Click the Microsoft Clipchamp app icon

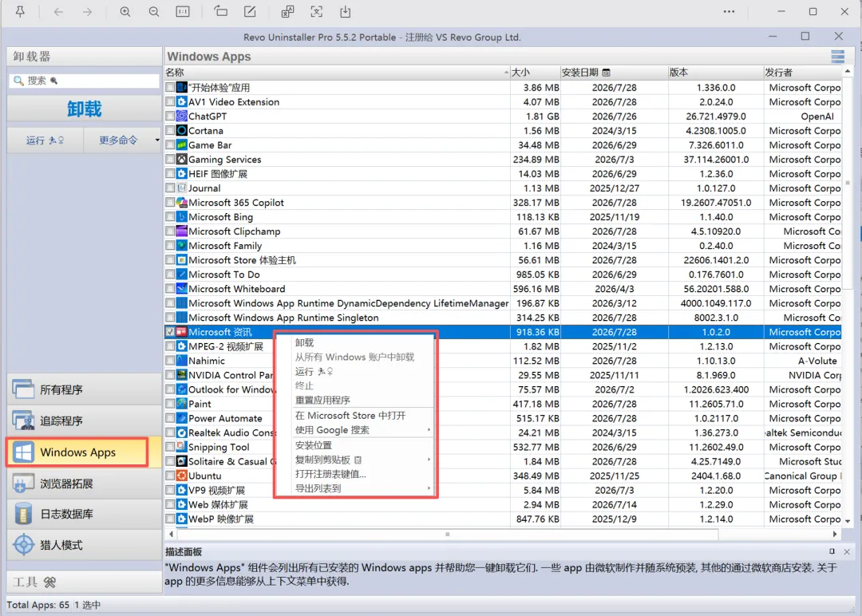[x=181, y=231]
